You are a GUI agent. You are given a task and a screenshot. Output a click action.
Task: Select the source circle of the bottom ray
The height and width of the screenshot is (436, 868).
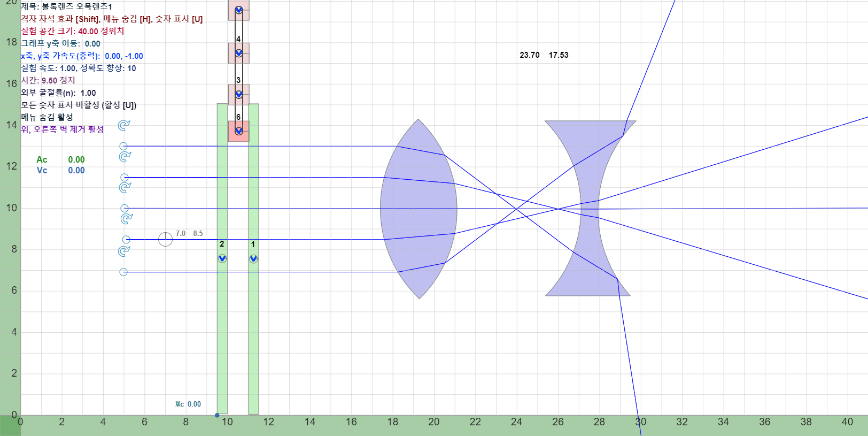point(123,272)
